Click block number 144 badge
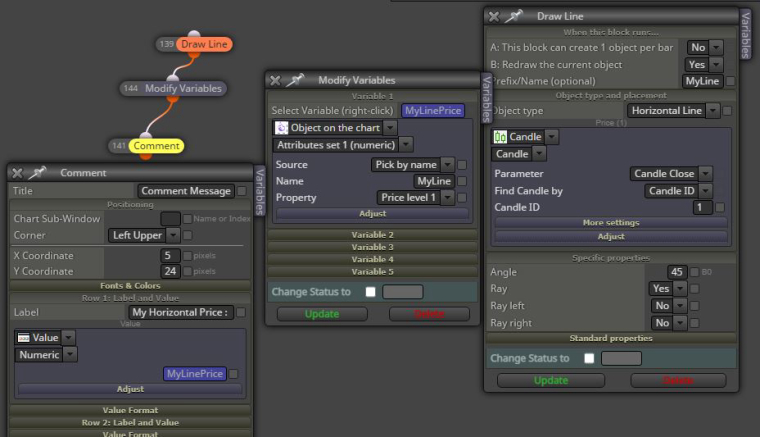 point(131,88)
